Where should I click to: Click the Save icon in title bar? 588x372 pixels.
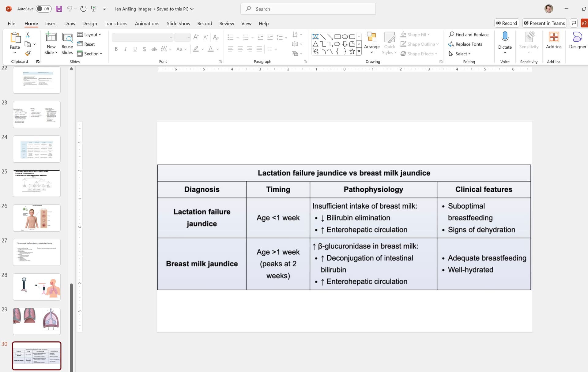pyautogui.click(x=59, y=9)
